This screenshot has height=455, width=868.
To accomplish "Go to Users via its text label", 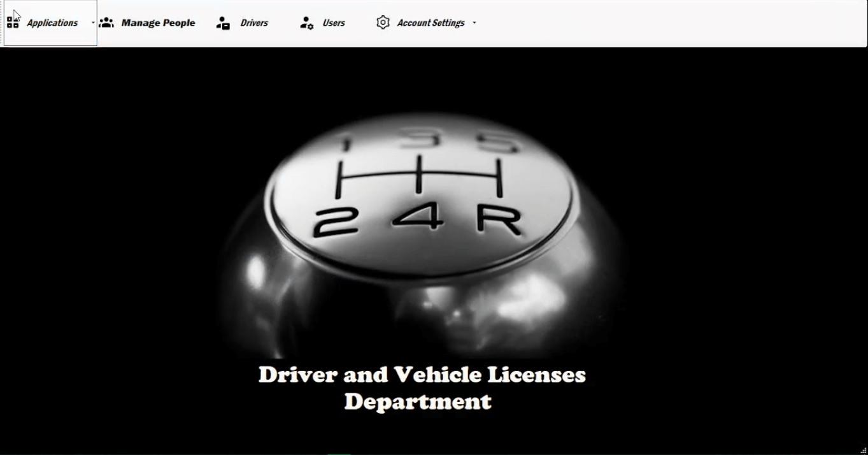I will [334, 23].
